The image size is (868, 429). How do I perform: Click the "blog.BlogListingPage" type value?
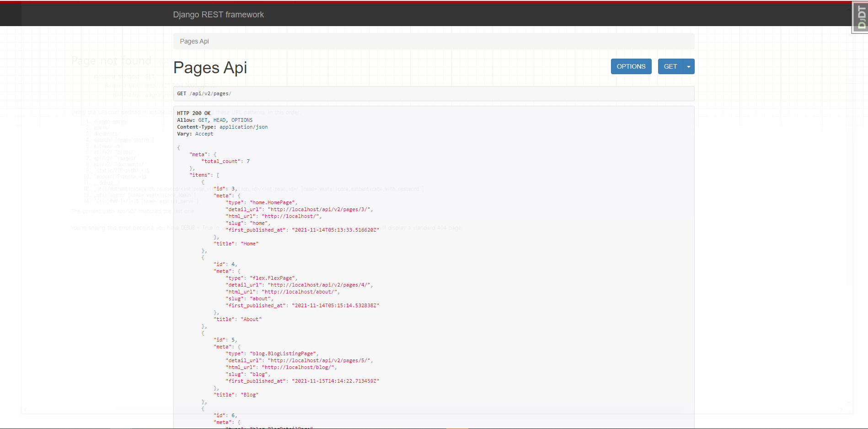point(283,353)
